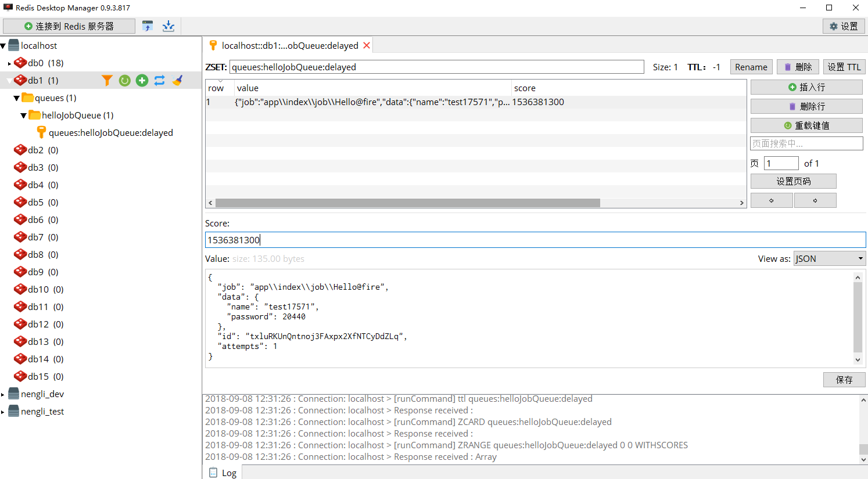Viewport: 868px width, 479px height.
Task: Collapse the localhost connection tree
Action: [3, 46]
